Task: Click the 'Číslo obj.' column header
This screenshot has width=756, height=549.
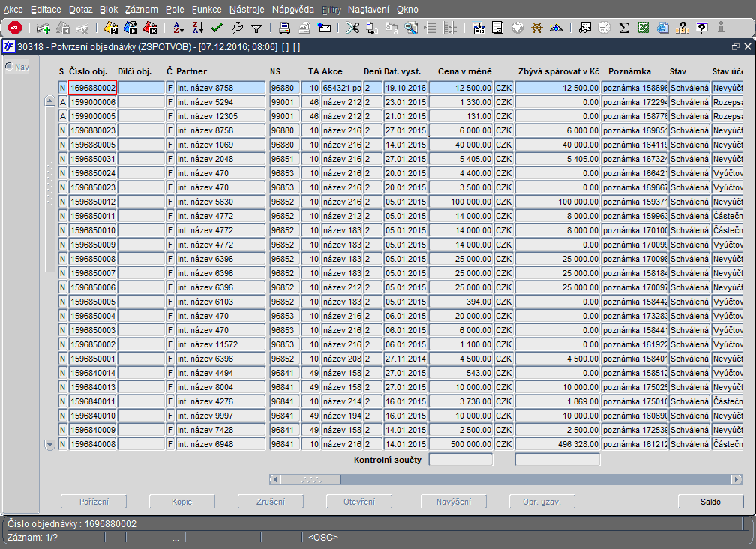Action: [88, 71]
